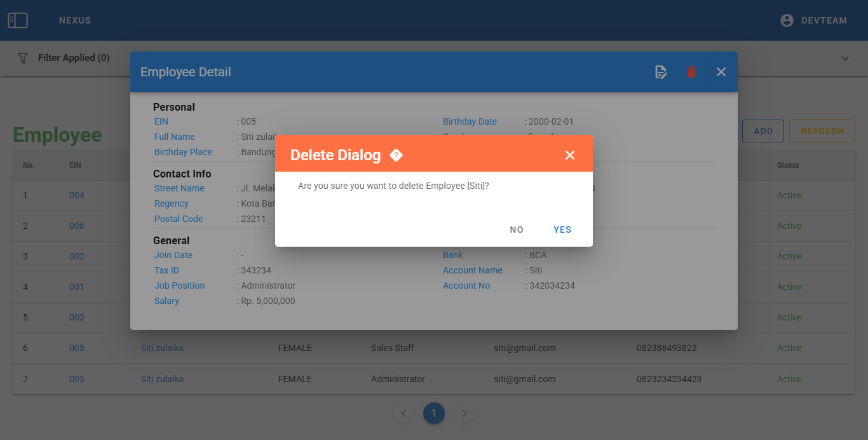Click the filter funnel icon
This screenshot has width=868, height=440.
coord(23,58)
